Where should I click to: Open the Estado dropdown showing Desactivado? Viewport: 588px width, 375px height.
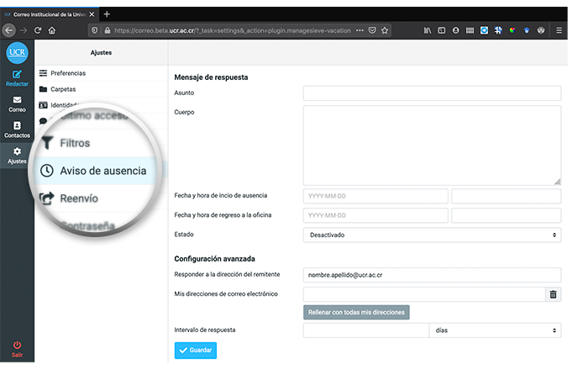pyautogui.click(x=431, y=235)
